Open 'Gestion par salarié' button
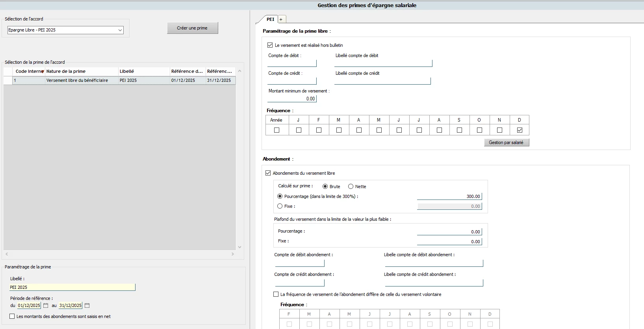Image resolution: width=644 pixels, height=329 pixels. click(x=506, y=142)
